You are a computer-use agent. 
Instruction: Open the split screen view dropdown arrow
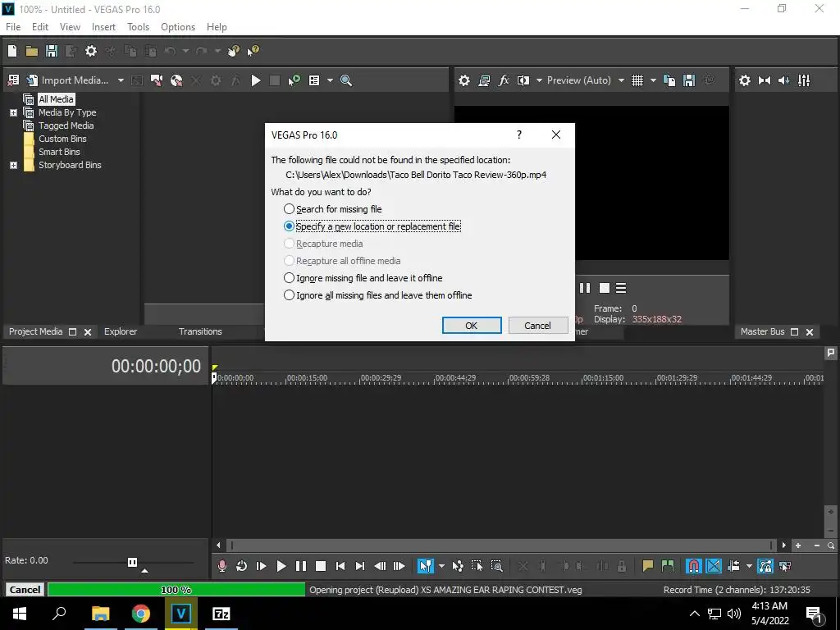[x=539, y=80]
